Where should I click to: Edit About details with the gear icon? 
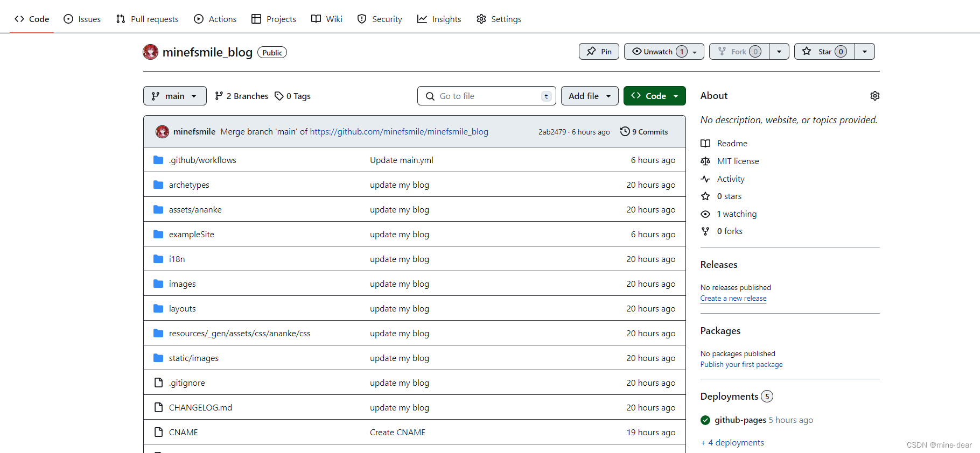click(x=875, y=96)
